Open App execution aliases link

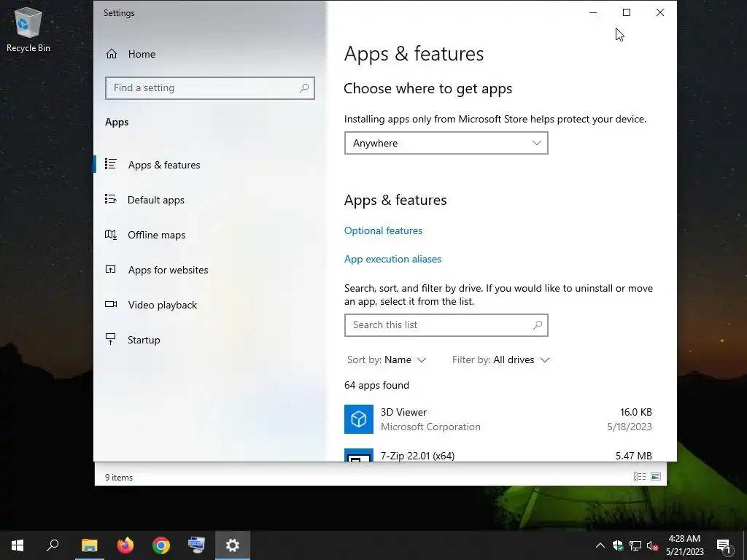(x=392, y=259)
